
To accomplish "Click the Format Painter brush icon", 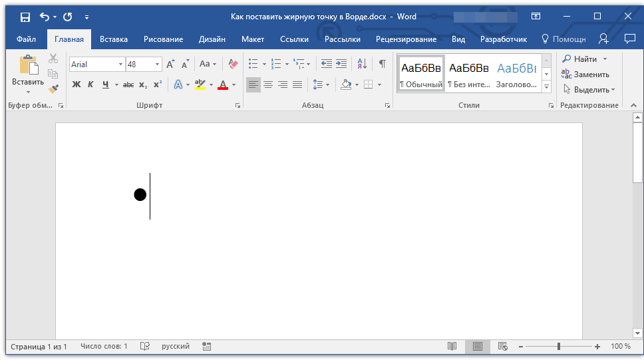I will point(53,88).
